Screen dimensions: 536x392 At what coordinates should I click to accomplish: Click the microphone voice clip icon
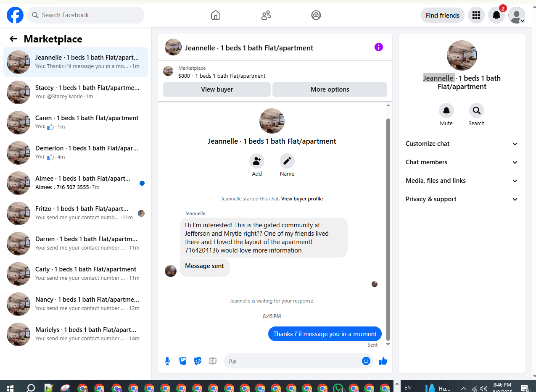pyautogui.click(x=167, y=361)
